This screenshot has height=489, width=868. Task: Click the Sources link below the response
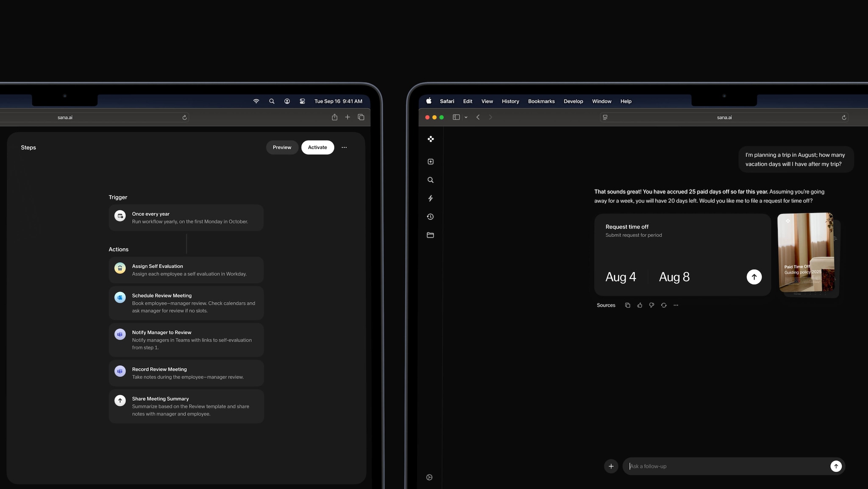(606, 305)
